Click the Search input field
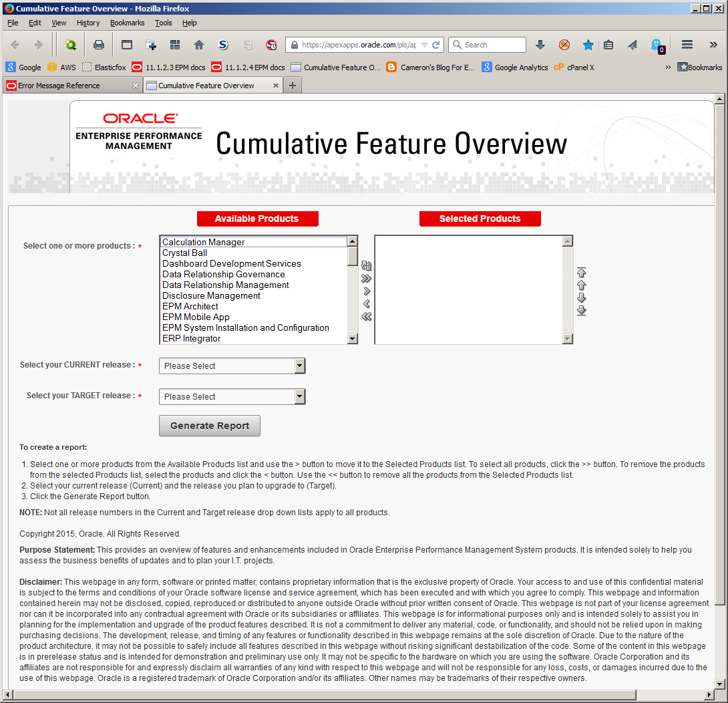 point(487,45)
